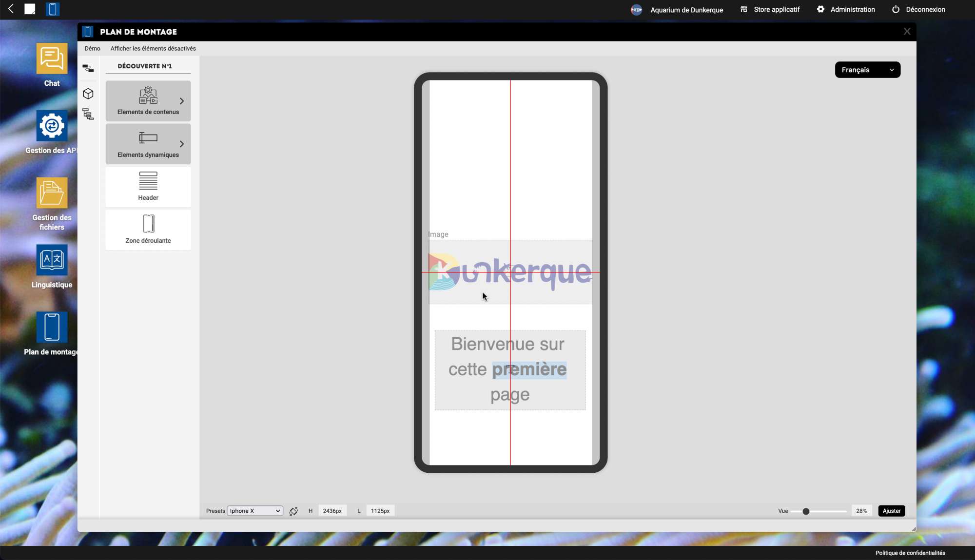The height and width of the screenshot is (560, 975).
Task: Click the Démo menu item
Action: (x=92, y=48)
